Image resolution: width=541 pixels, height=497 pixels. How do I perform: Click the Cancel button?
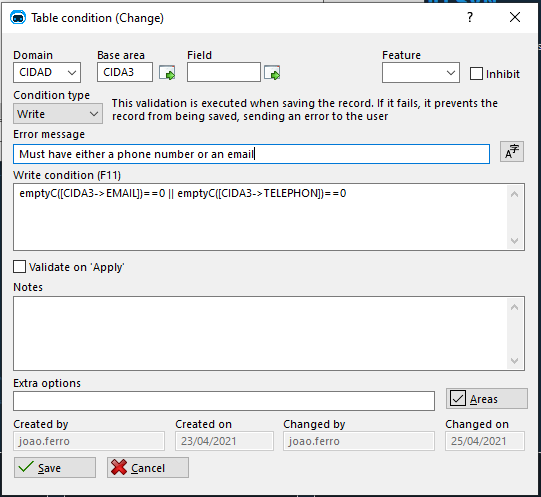148,468
